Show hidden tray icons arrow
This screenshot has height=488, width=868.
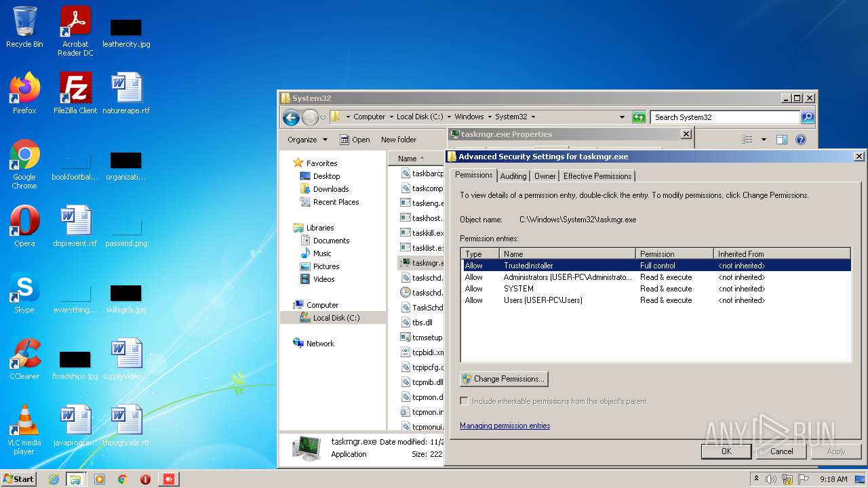(756, 479)
